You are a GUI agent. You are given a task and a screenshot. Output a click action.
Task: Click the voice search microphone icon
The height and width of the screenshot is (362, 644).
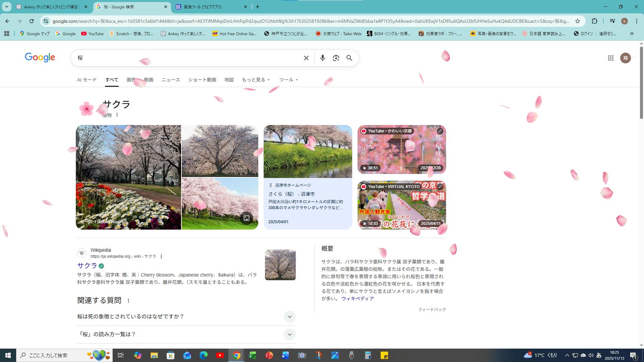click(x=322, y=58)
